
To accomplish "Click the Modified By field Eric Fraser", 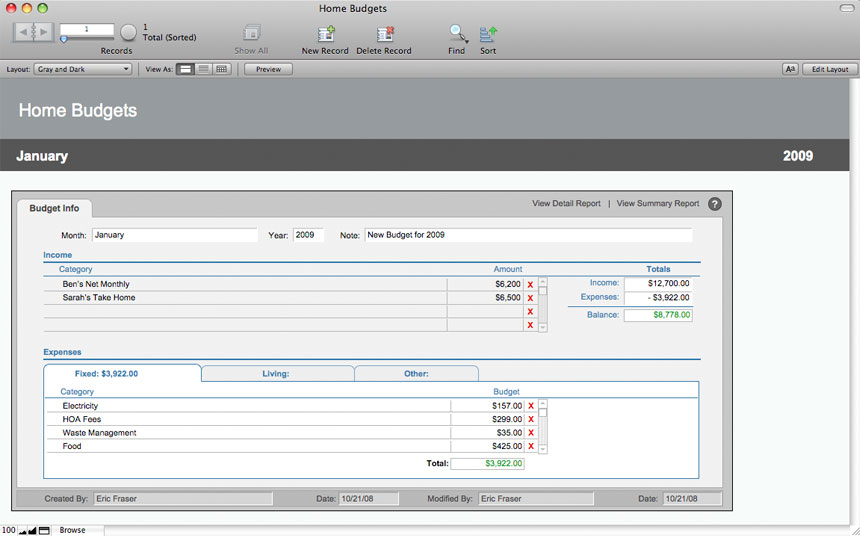I will [x=536, y=499].
